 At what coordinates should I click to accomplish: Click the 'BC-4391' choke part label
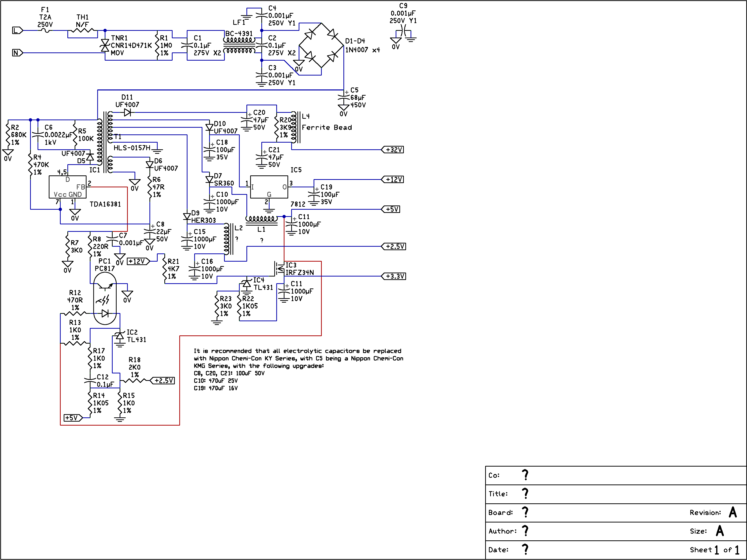click(239, 33)
